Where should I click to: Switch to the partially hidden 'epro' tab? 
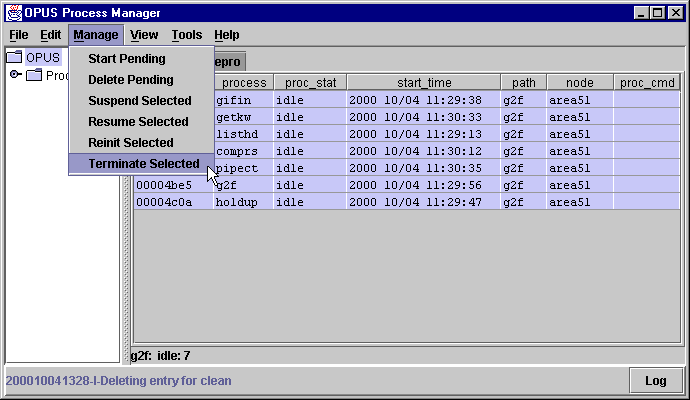click(230, 62)
